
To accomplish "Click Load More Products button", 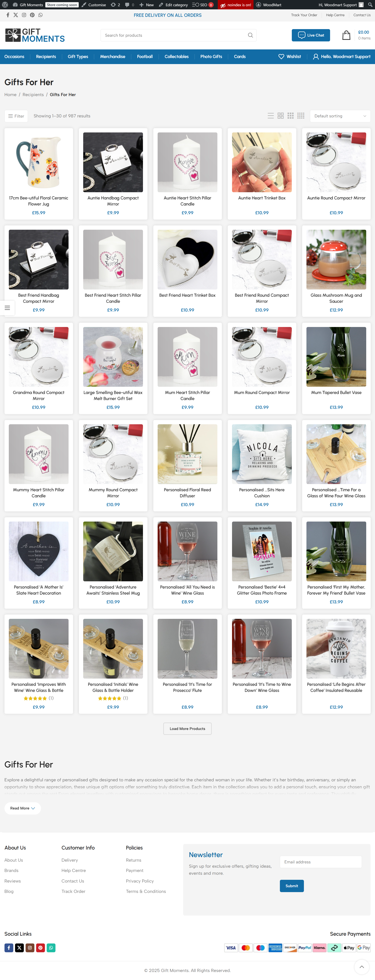I will [x=187, y=729].
